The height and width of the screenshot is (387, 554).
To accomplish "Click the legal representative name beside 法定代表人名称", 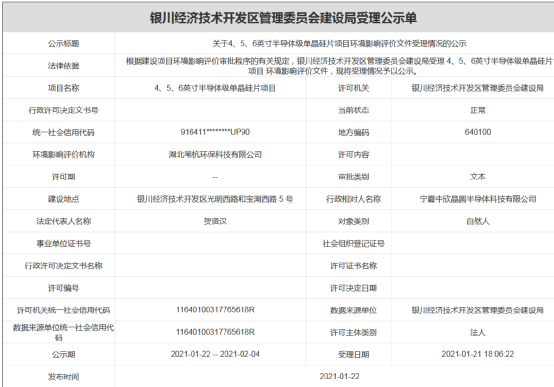I will tap(215, 221).
